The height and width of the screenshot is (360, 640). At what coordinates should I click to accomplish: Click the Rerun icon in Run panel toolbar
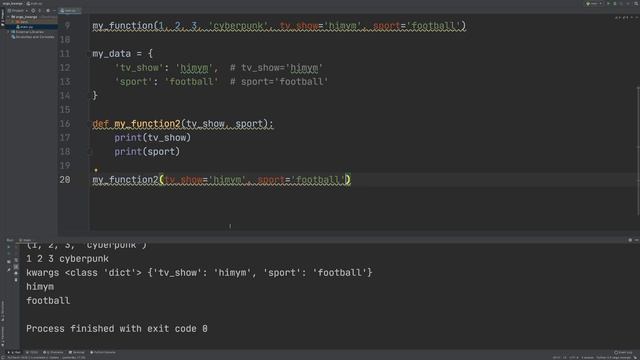[x=9, y=247]
